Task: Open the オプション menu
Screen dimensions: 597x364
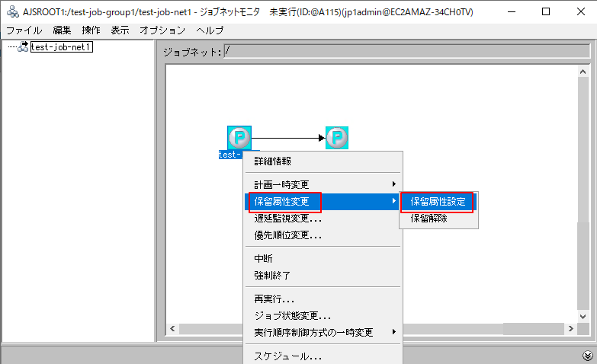Action: pyautogui.click(x=162, y=30)
